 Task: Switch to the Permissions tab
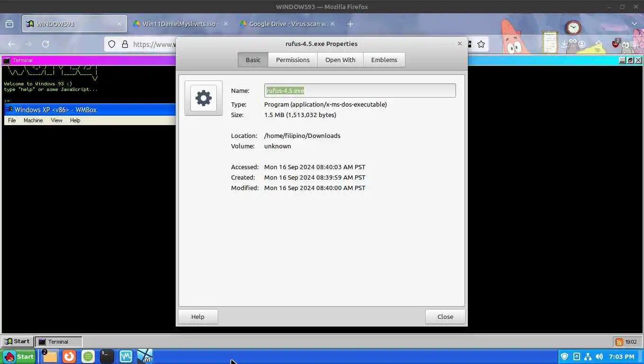[x=293, y=60]
